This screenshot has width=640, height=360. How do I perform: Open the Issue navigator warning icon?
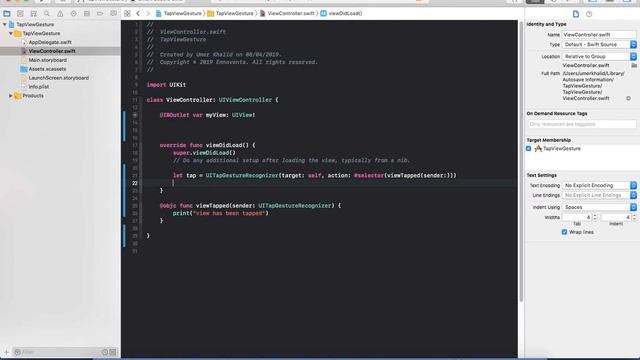point(60,13)
